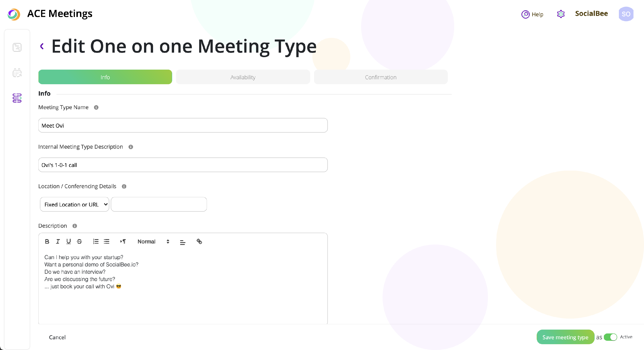
Task: Insert a link in description editor
Action: [199, 241]
